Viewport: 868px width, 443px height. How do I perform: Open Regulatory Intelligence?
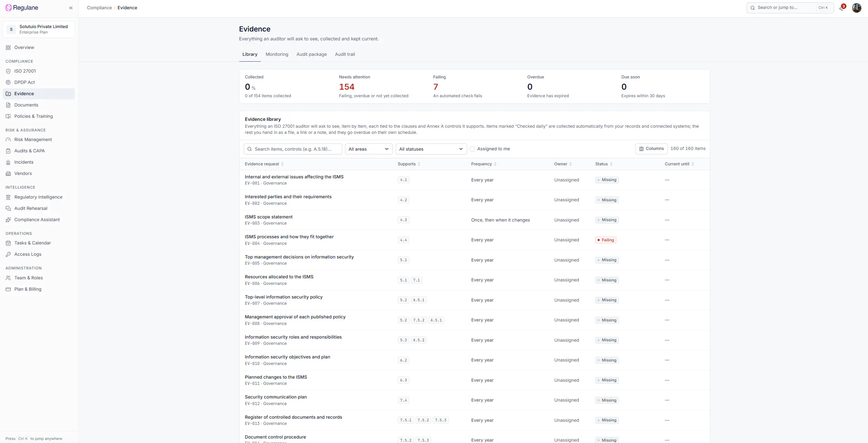tap(39, 197)
